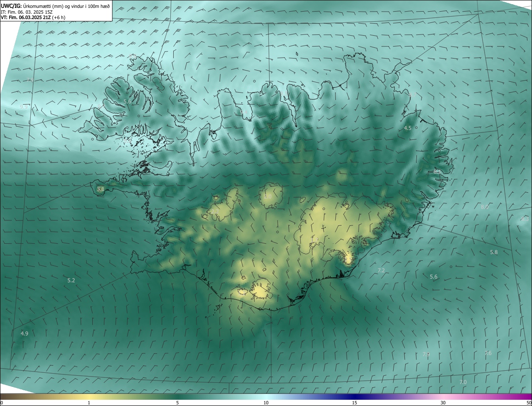Click the yellow band of the color scale bar
This screenshot has height=406, width=532.
pos(89,397)
